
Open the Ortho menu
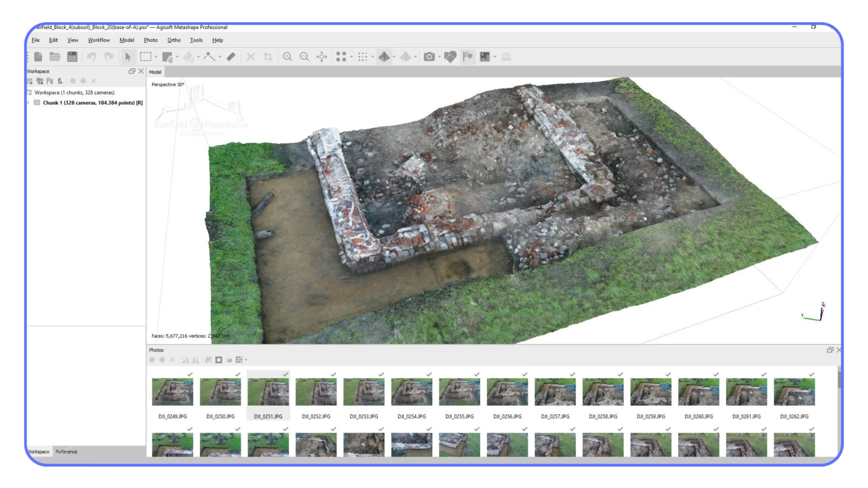[174, 40]
